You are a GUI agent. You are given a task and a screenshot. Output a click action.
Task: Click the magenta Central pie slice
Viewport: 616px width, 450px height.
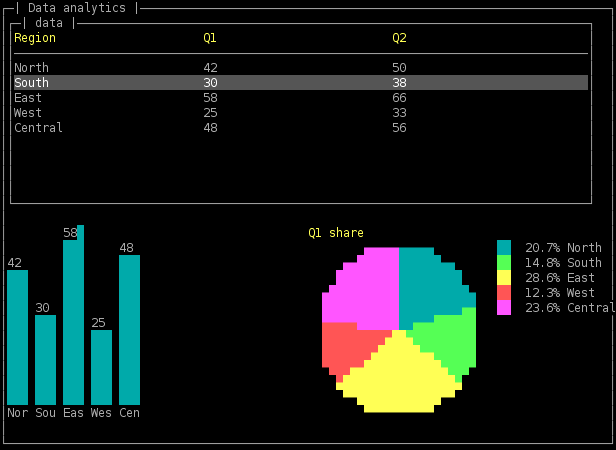(x=363, y=293)
